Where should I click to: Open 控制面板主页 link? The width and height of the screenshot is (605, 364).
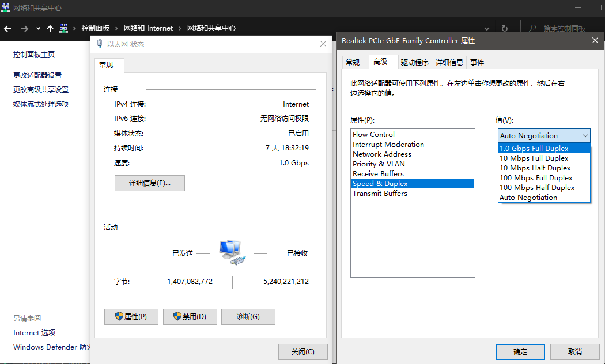tap(34, 55)
